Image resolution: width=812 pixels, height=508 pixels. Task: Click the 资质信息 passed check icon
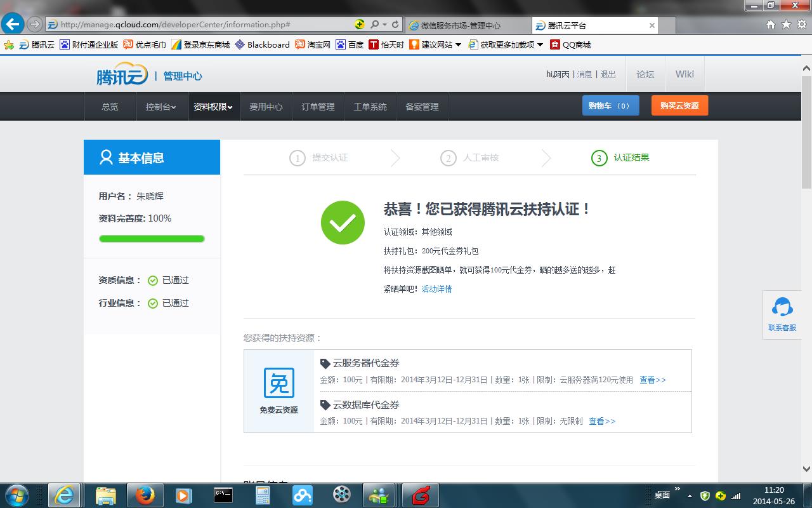point(153,281)
